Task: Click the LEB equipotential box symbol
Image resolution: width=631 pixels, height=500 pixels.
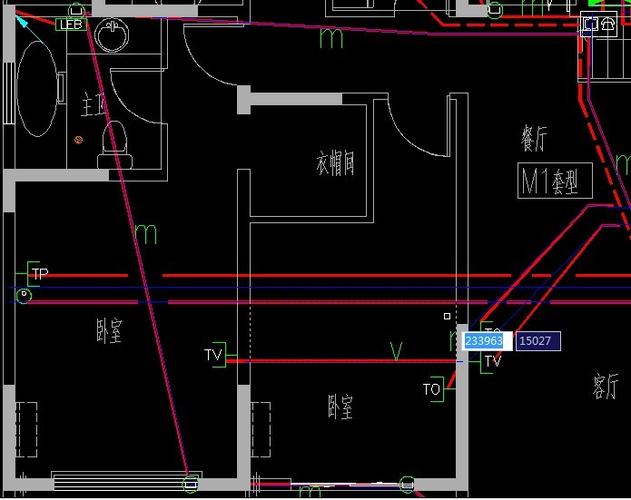Action: point(70,24)
